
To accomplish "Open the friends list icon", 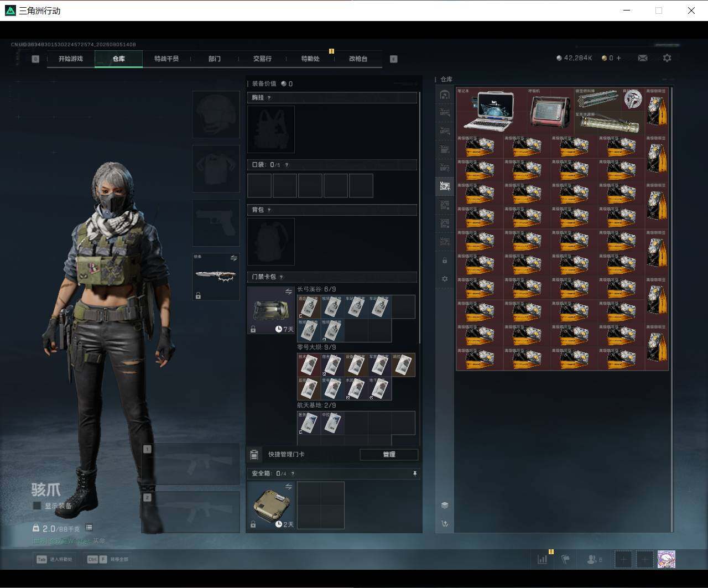I will (x=594, y=559).
